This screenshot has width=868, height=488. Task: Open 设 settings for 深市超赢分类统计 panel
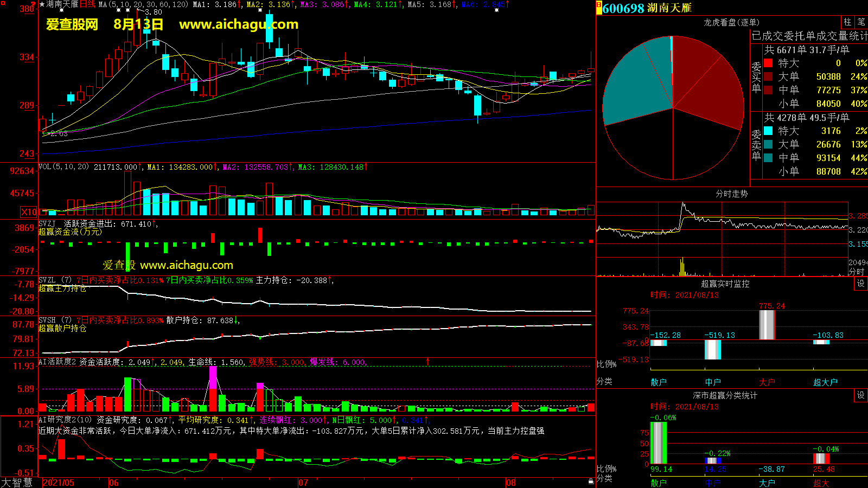[x=861, y=395]
